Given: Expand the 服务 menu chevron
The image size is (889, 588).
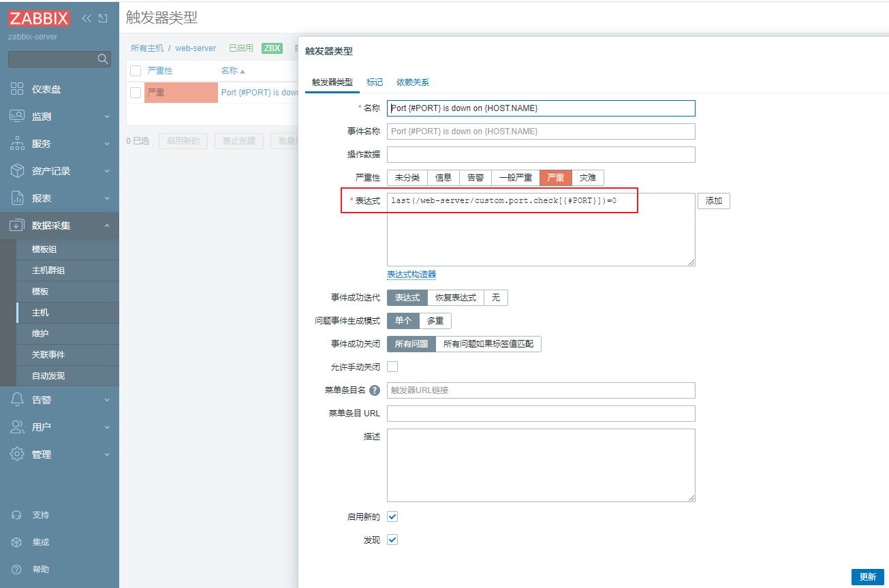Looking at the screenshot, I should 107,144.
